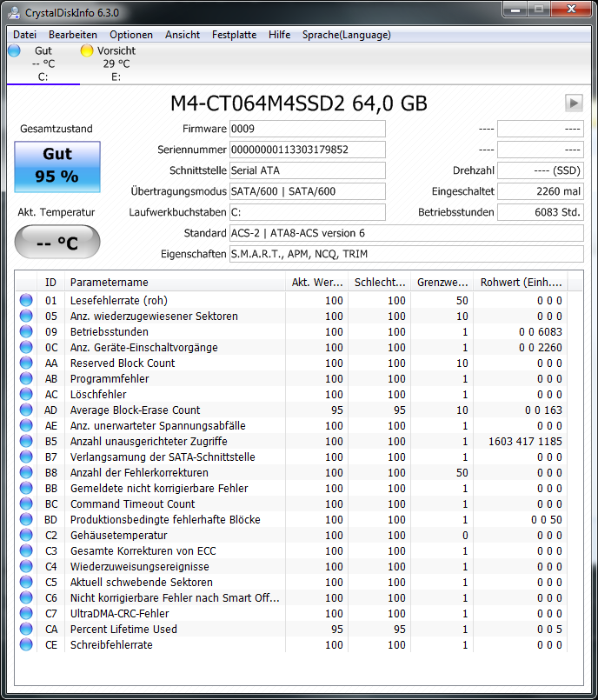Click status icon of row C6 Nicht korrigierbare Fehler

[26, 597]
